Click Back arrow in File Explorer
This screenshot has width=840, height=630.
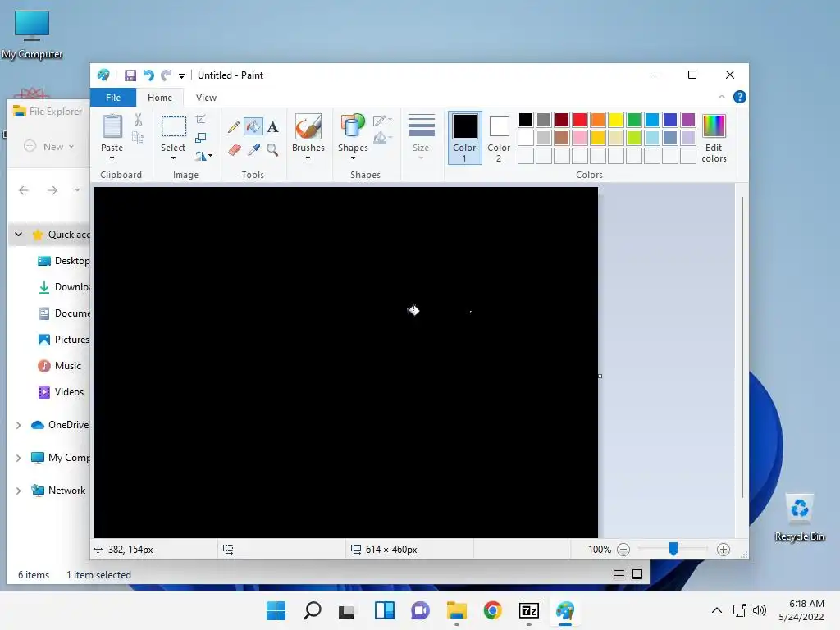(24, 190)
